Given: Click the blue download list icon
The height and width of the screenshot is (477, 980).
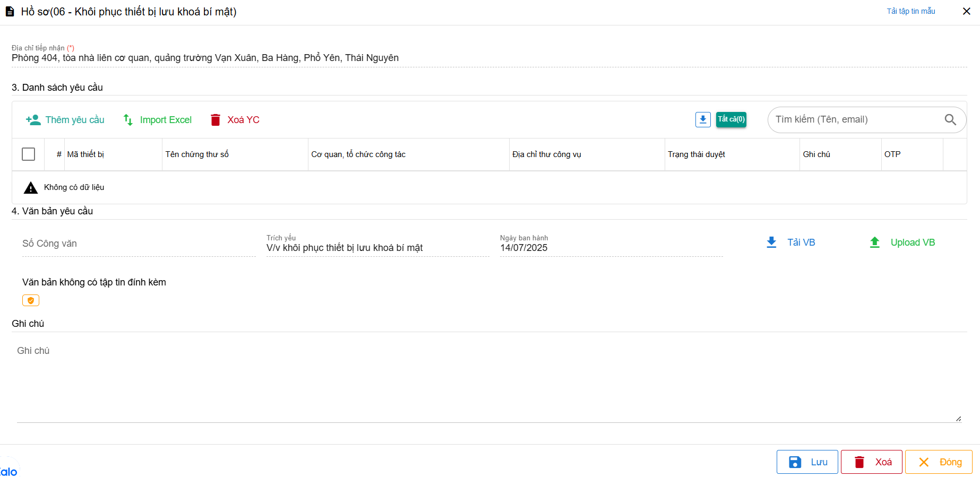Looking at the screenshot, I should click(702, 119).
